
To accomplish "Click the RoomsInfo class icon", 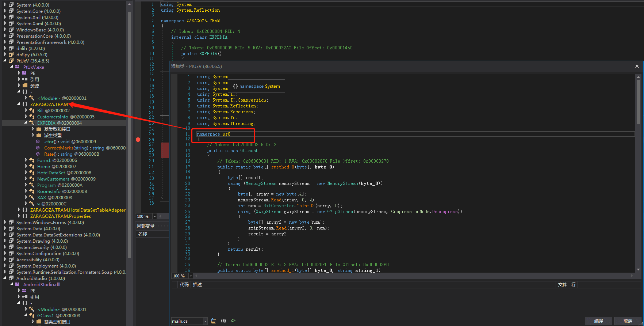I will click(32, 191).
